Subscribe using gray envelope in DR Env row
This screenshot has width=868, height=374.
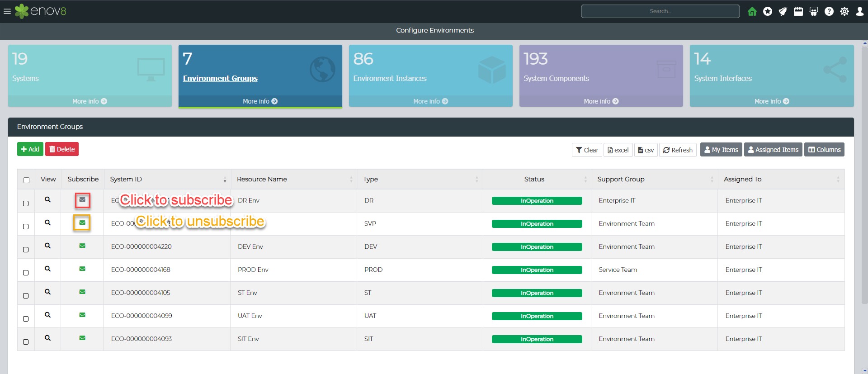(82, 199)
